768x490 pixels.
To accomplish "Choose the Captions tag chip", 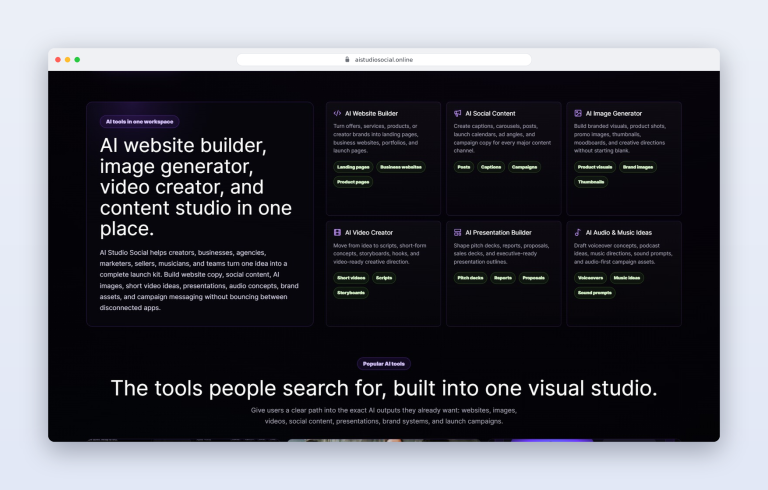I will (x=491, y=167).
